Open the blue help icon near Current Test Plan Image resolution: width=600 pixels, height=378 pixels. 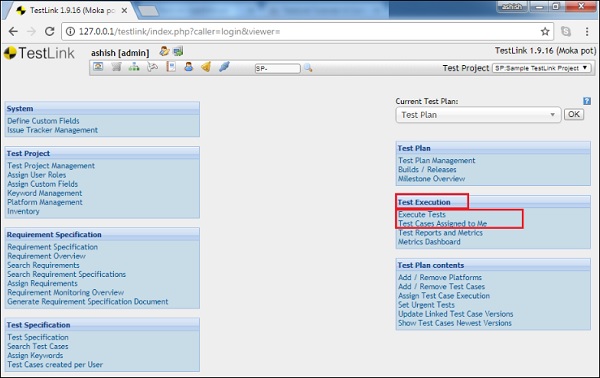(x=587, y=101)
